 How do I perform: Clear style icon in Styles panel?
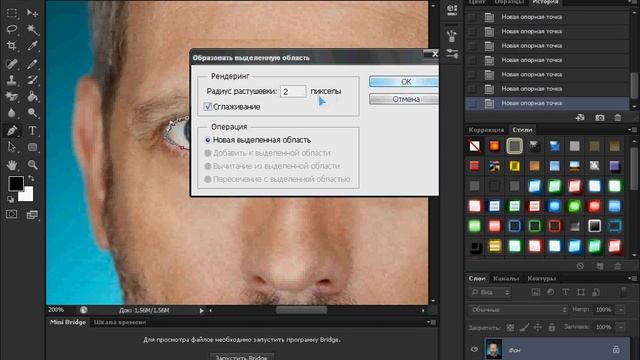[580, 266]
